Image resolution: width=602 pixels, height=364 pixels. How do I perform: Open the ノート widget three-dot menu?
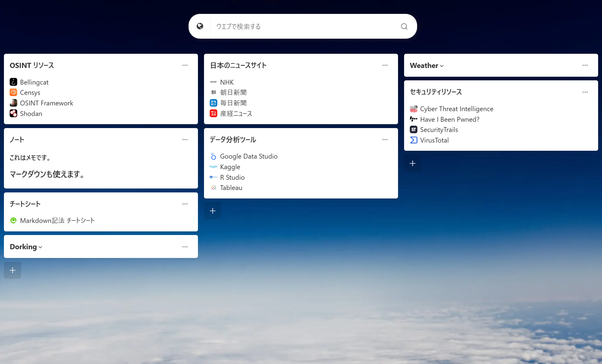tap(185, 140)
